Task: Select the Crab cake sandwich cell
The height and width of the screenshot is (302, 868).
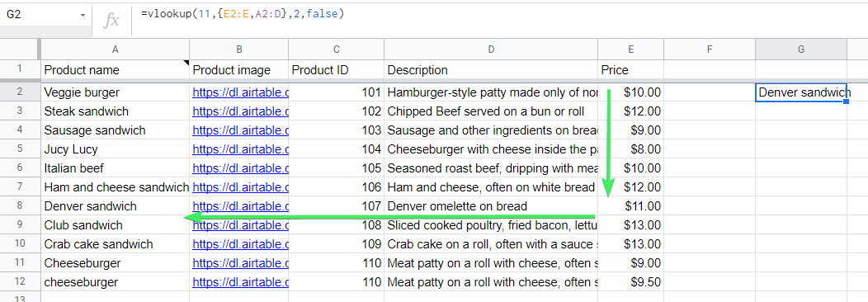Action: tap(116, 244)
